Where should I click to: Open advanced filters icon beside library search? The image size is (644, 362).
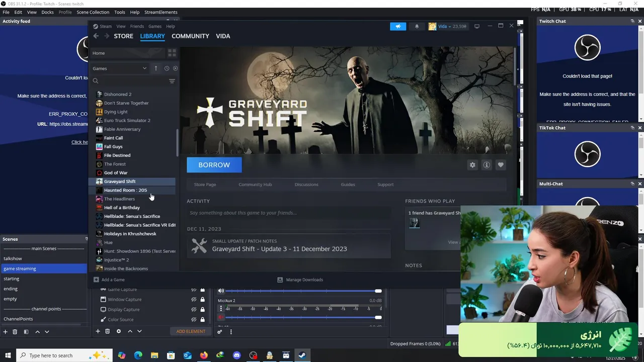coord(172,81)
